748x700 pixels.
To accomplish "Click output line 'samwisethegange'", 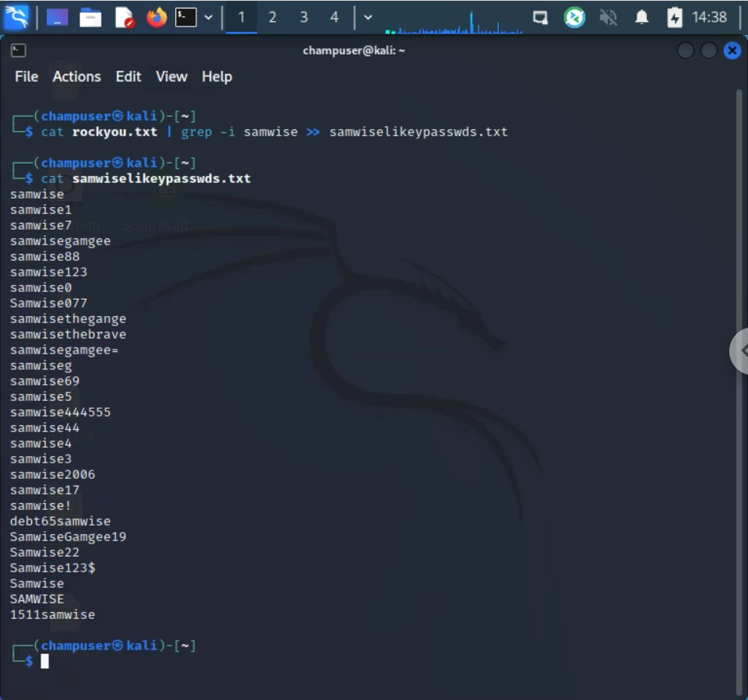I will [x=69, y=318].
